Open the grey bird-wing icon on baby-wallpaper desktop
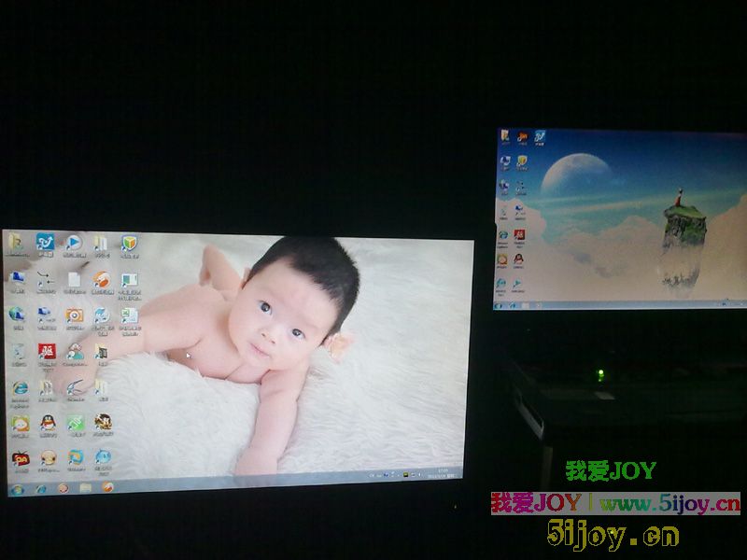 [75, 388]
